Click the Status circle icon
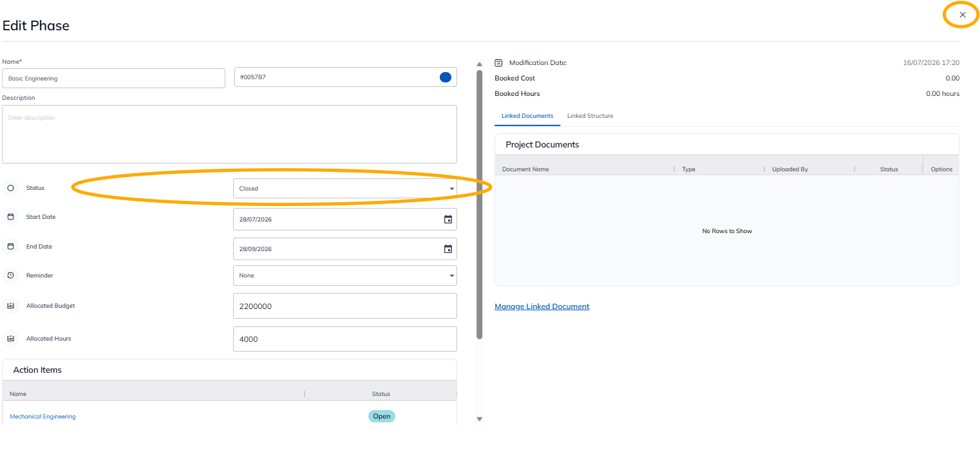Viewport: 980px width, 452px height. pos(10,188)
